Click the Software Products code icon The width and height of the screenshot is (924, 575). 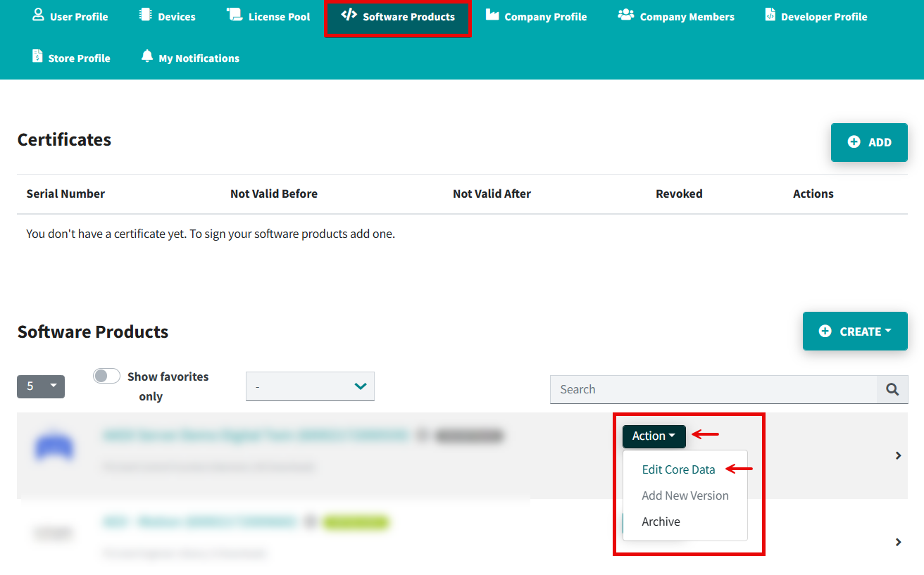tap(349, 15)
